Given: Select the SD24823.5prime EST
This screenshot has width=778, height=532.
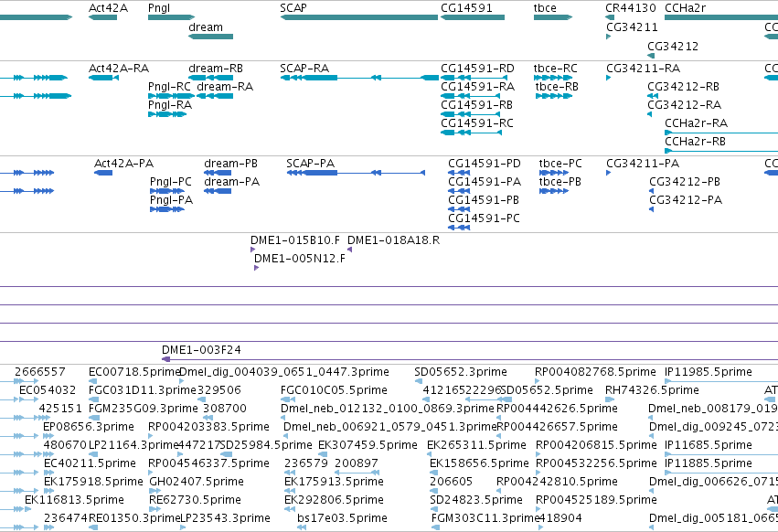Looking at the screenshot, I should click(435, 510).
